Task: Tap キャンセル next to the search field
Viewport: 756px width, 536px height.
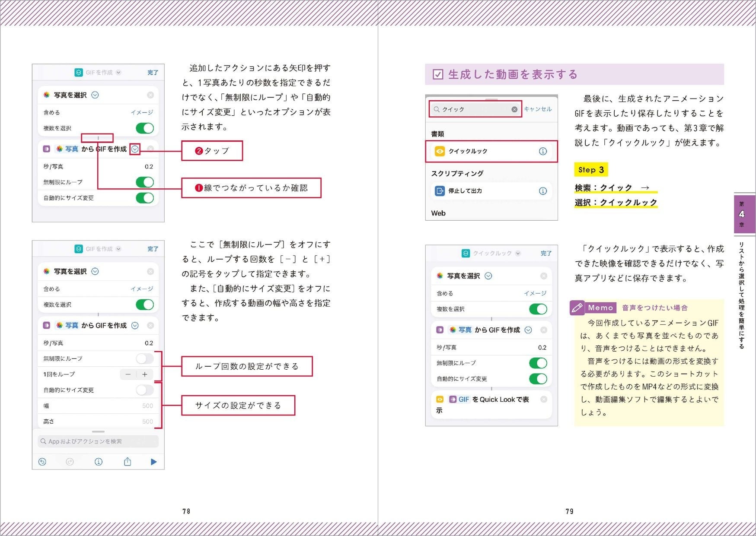Action: [x=538, y=109]
